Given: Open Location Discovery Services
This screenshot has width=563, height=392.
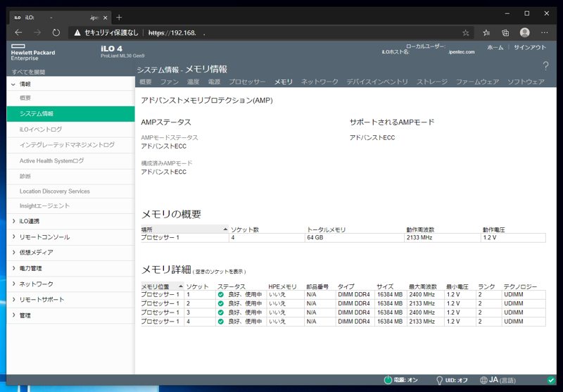Looking at the screenshot, I should (70, 191).
